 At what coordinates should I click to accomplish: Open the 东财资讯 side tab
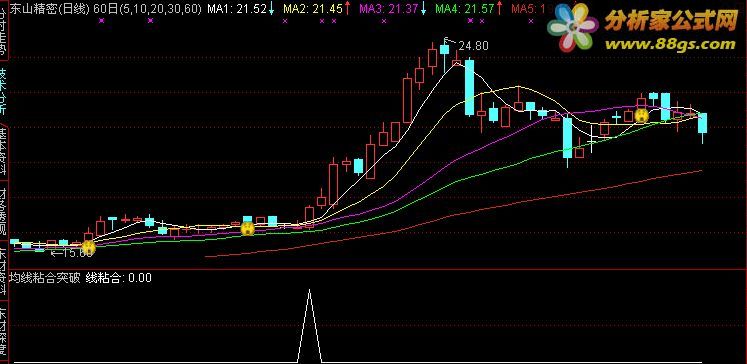pyautogui.click(x=4, y=272)
